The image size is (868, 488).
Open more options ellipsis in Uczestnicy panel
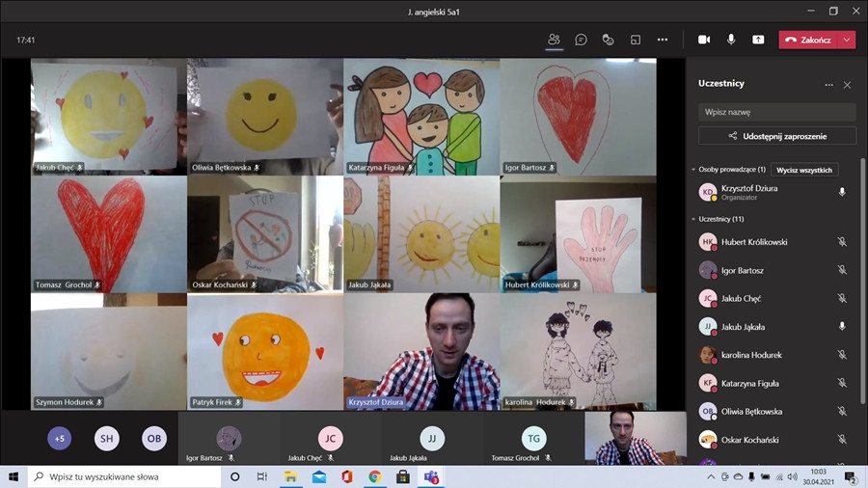pos(828,85)
